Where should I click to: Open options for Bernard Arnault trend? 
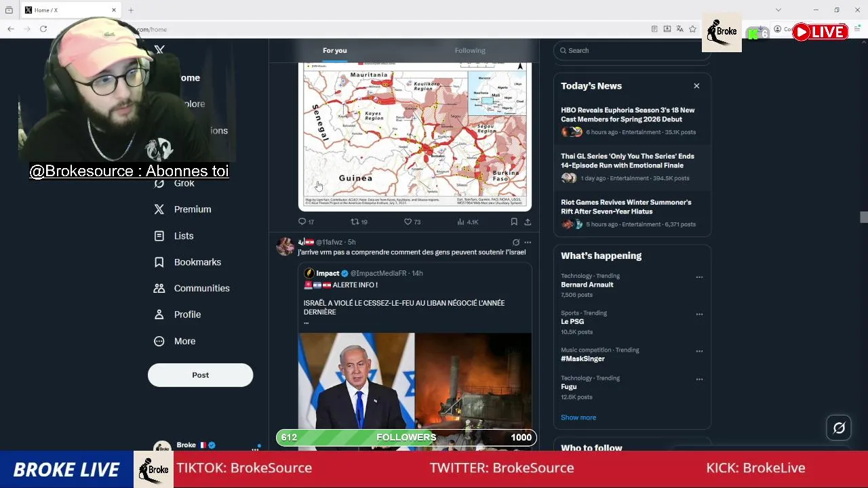[x=699, y=277]
